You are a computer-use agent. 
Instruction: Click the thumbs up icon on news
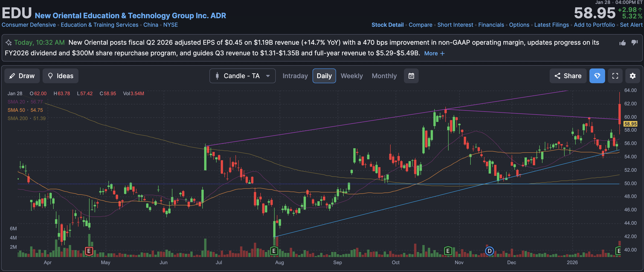click(x=623, y=43)
